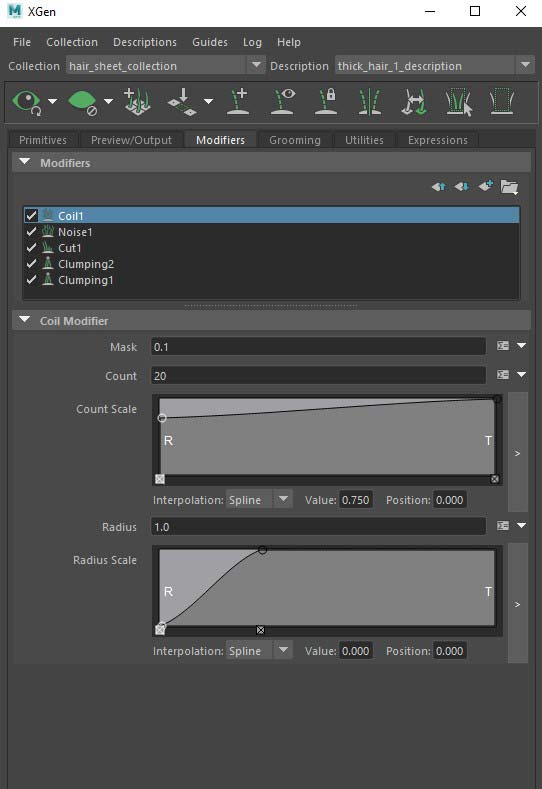Screen dimensions: 542x789
Task: Open Count Scale Interpolation Spline dropdown
Action: [x=283, y=500]
